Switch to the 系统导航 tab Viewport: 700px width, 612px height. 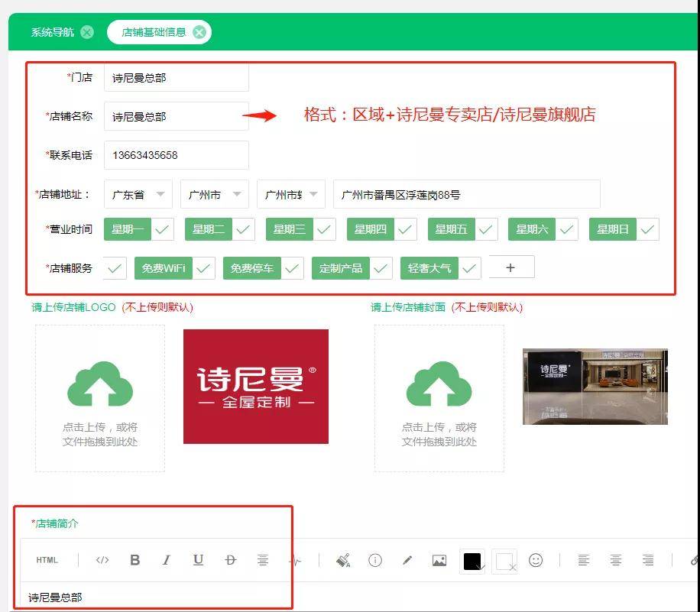(x=52, y=32)
